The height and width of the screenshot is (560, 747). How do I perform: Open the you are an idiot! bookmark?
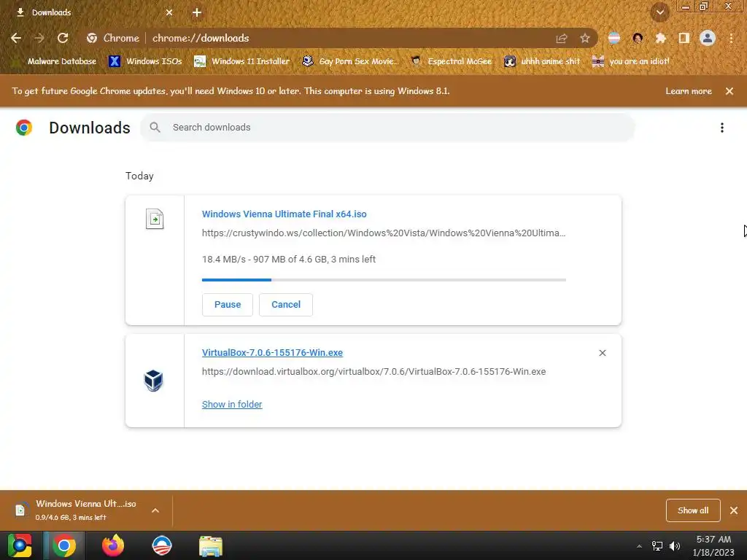[631, 61]
